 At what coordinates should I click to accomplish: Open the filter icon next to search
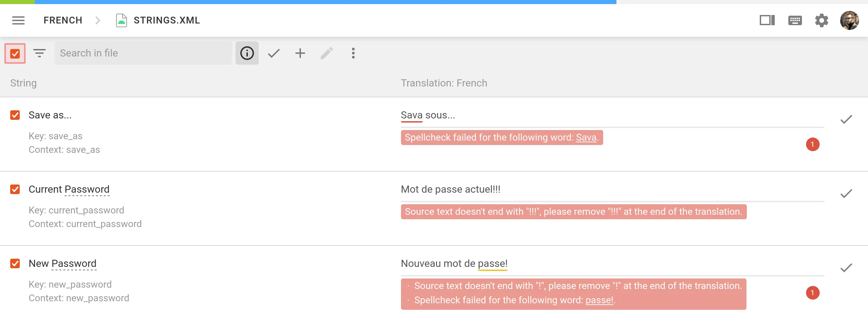click(x=39, y=53)
